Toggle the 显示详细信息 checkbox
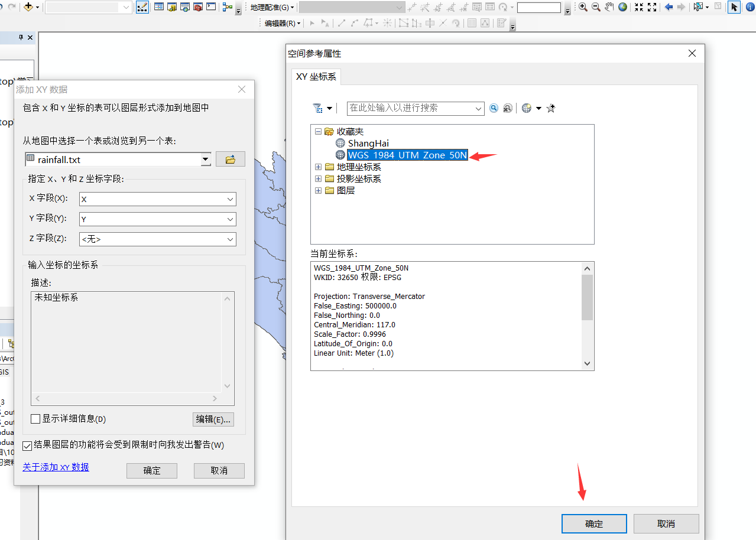Image resolution: width=756 pixels, height=540 pixels. pos(35,419)
